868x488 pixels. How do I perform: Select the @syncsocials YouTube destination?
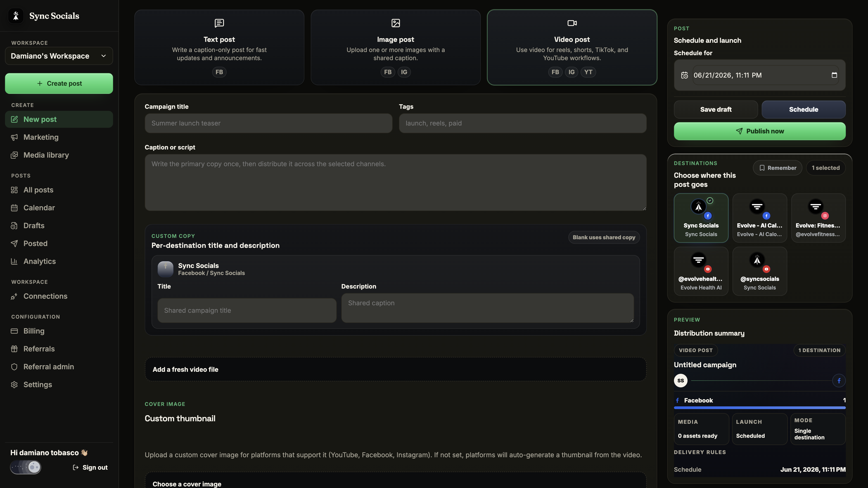coord(759,271)
